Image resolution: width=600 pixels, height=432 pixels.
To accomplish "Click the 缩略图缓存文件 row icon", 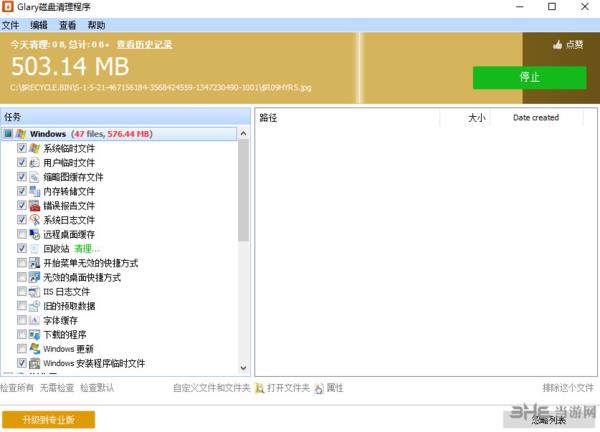I will click(x=34, y=177).
